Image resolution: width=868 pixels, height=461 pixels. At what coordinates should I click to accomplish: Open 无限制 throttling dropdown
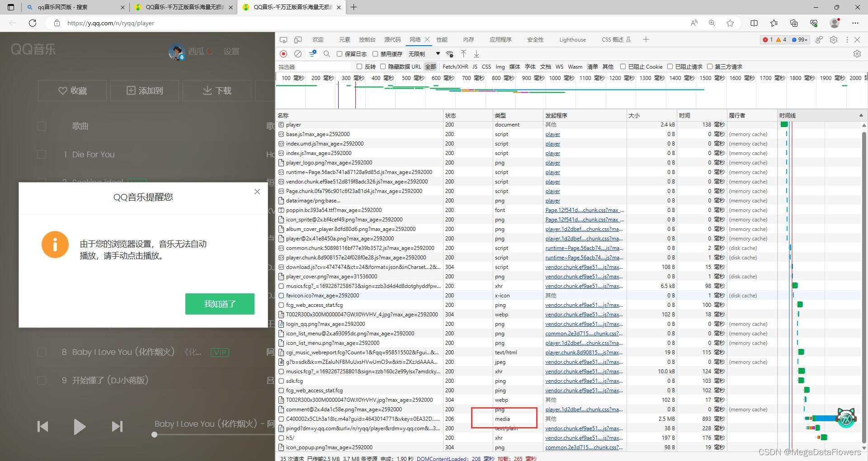(x=424, y=54)
